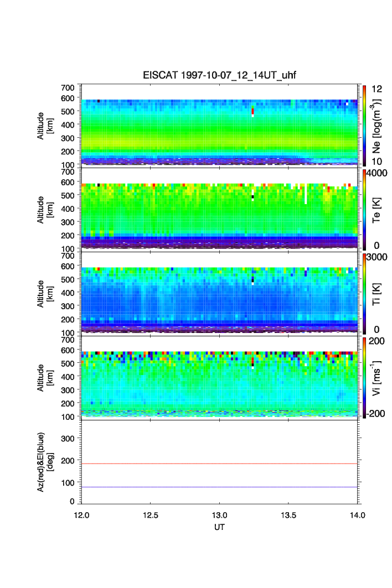This screenshot has height=588, width=392.
Task: Click the 12.0 tick label
Action: [81, 515]
